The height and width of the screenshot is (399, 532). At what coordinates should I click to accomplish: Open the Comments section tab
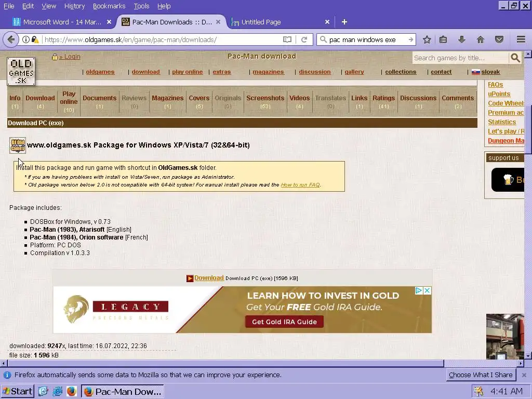[x=458, y=101]
